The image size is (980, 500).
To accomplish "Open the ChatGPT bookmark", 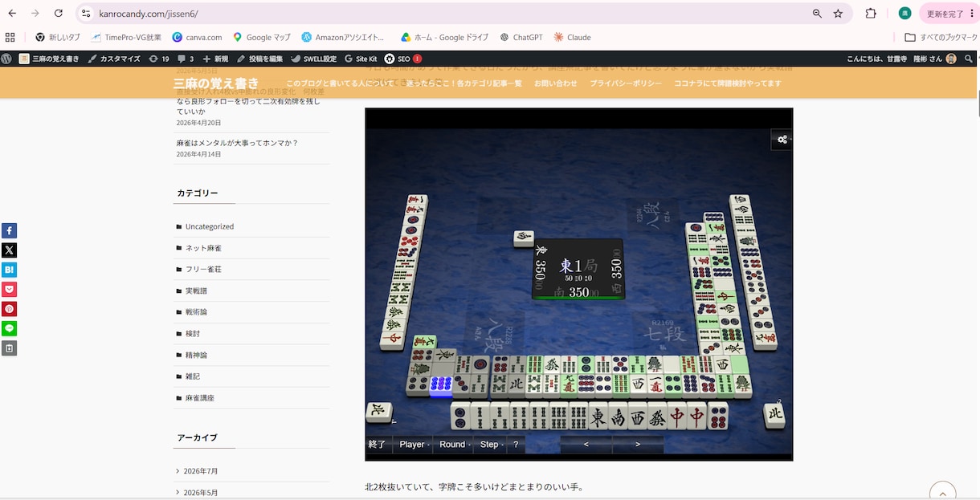I will click(x=521, y=37).
